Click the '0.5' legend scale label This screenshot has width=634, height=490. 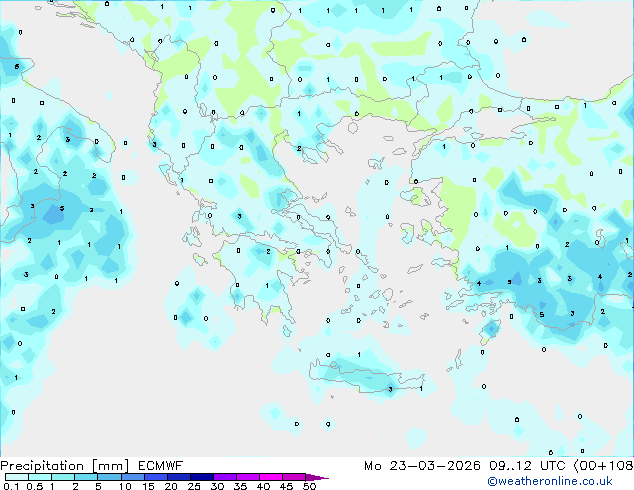[x=35, y=486]
